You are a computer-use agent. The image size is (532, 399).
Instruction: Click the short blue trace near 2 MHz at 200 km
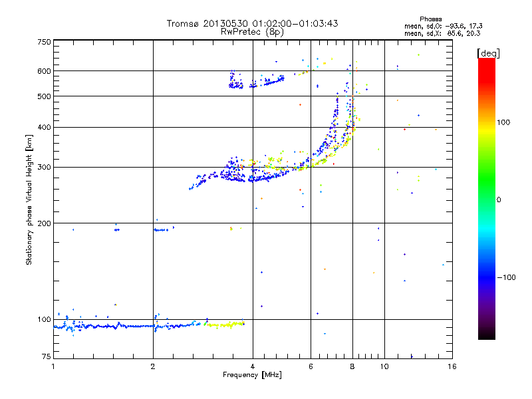[161, 230]
